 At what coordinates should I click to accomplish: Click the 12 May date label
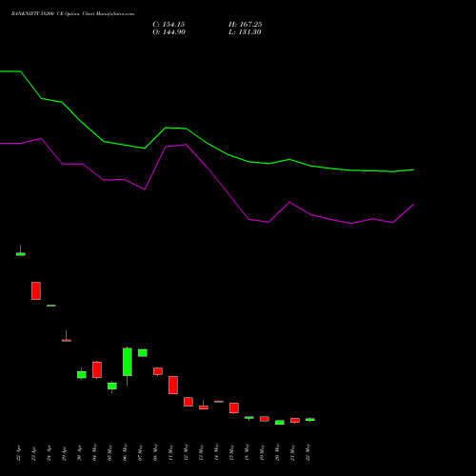click(x=187, y=452)
